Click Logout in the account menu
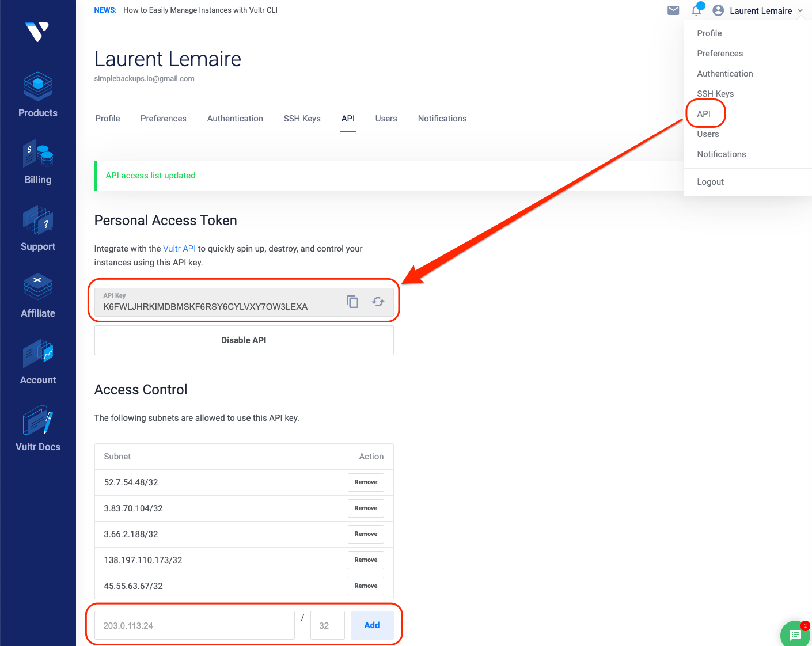This screenshot has width=812, height=646. [710, 181]
